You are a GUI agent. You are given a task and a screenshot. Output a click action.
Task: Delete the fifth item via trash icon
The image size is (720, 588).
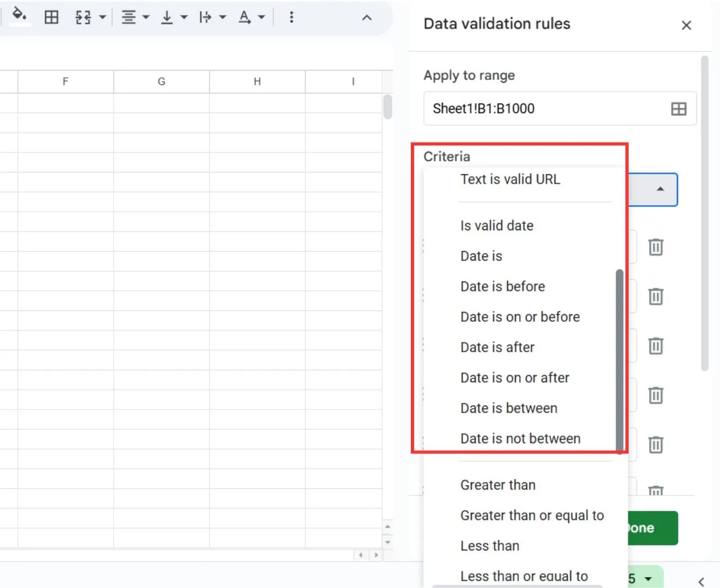click(x=656, y=445)
